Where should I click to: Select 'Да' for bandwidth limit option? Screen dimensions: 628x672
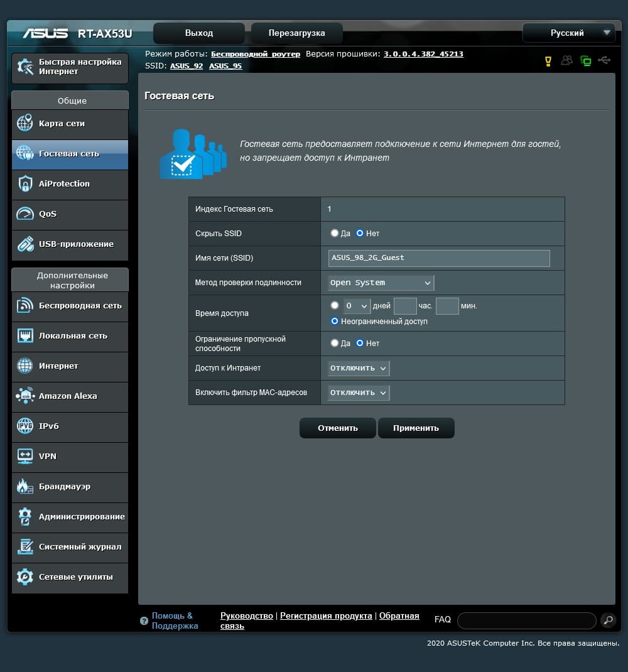tap(334, 343)
